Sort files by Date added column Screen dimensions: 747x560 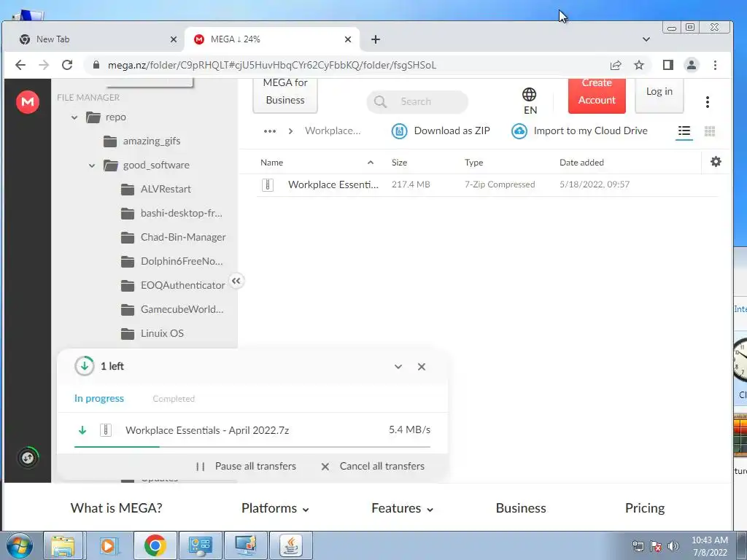(581, 163)
